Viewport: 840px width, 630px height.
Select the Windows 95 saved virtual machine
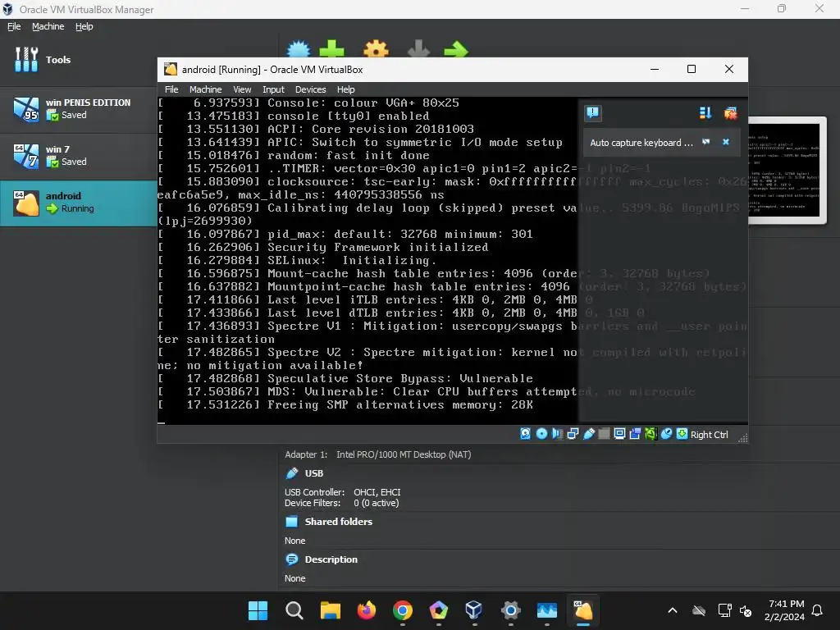79,109
